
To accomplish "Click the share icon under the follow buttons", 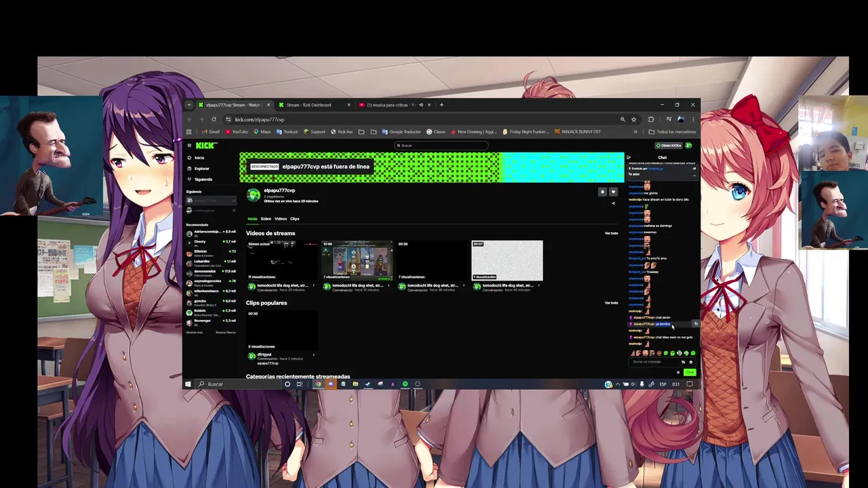I will (x=614, y=203).
